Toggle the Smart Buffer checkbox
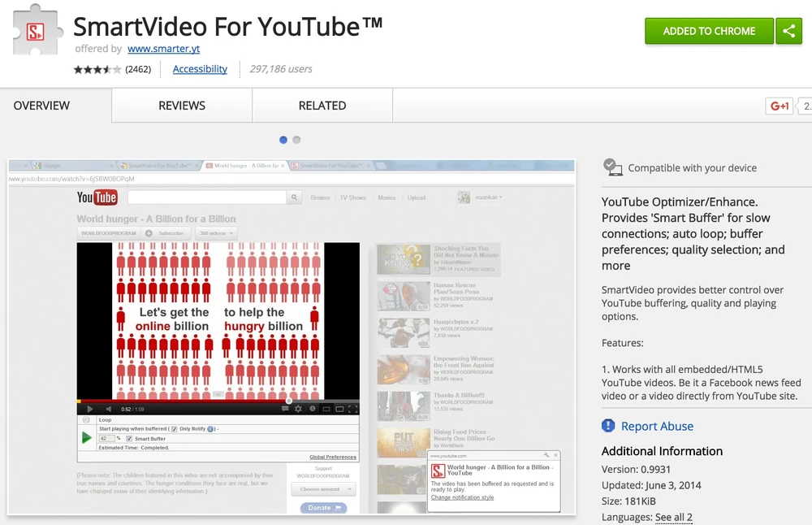 [129, 438]
